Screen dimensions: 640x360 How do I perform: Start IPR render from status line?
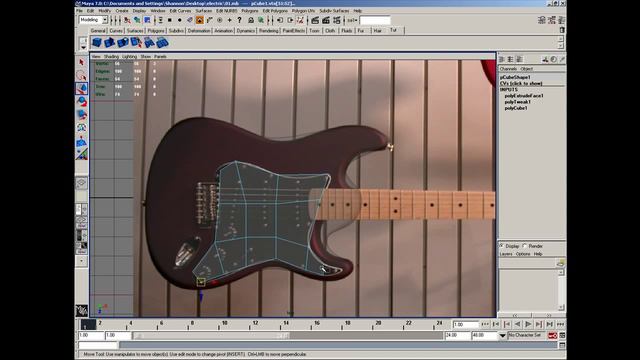coord(326,20)
